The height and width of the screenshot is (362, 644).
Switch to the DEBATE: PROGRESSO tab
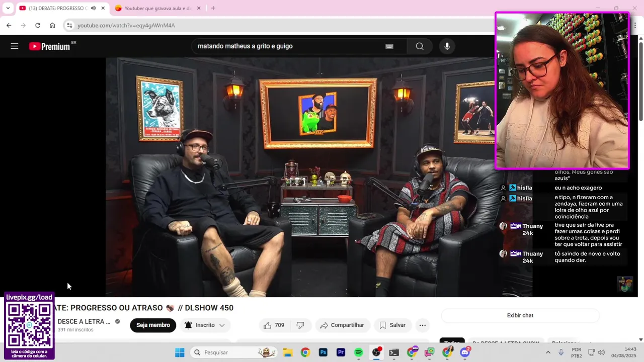(57, 8)
